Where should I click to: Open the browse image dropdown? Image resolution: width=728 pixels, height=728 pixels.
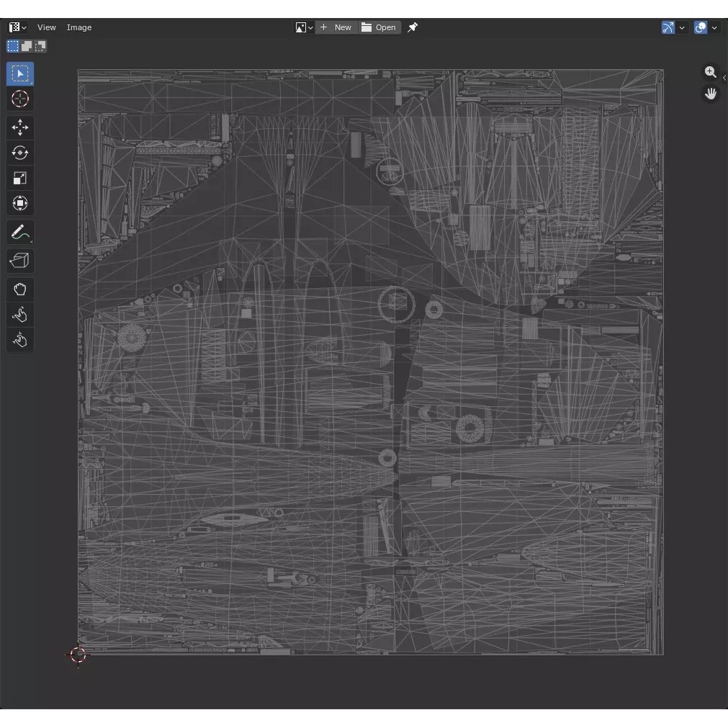click(x=304, y=27)
